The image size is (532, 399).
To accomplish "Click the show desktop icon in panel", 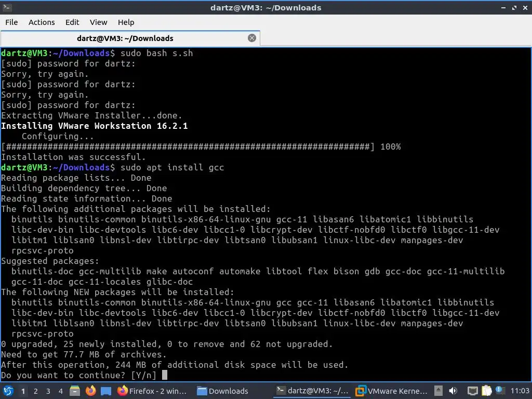I will coord(106,391).
